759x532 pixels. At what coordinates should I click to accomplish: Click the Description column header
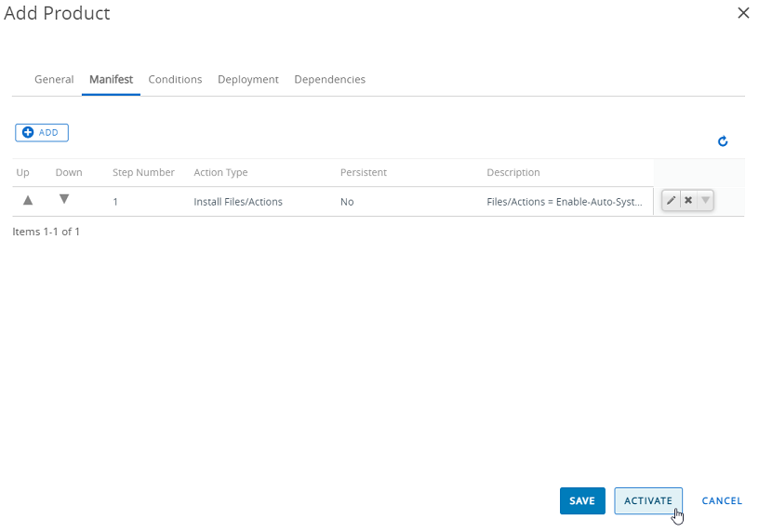point(513,172)
